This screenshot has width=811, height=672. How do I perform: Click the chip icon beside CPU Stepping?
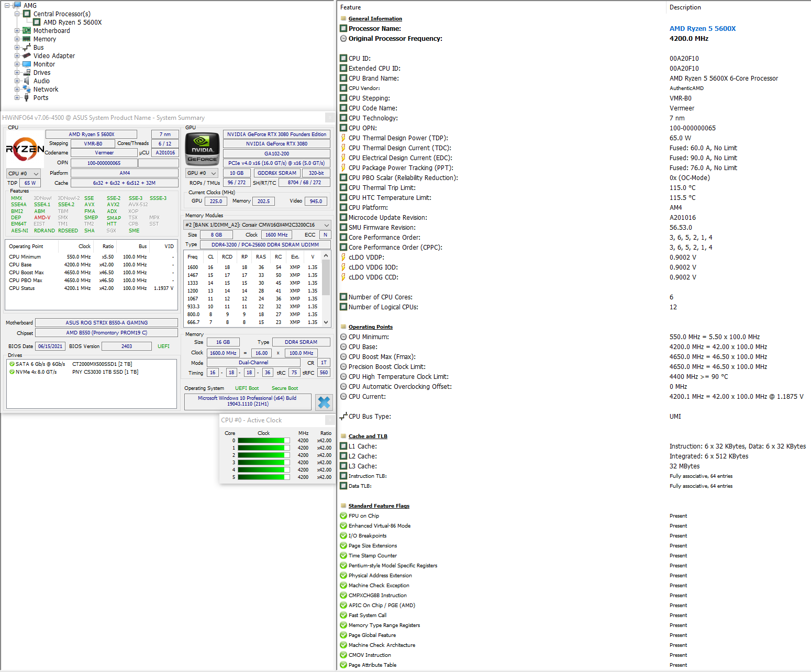(343, 98)
